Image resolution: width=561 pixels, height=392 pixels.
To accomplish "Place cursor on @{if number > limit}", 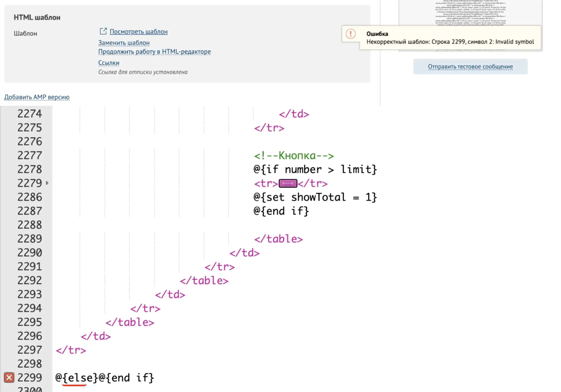I will point(315,170).
